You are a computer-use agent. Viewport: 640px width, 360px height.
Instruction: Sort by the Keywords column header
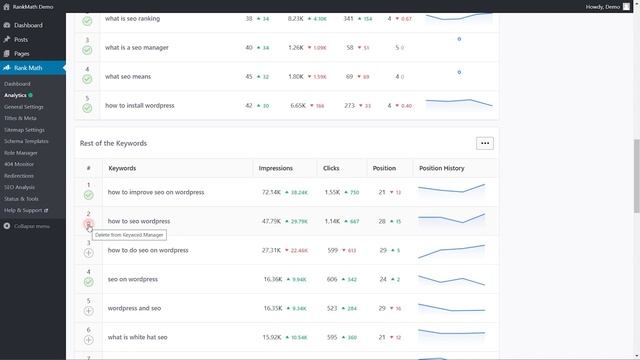pyautogui.click(x=122, y=168)
